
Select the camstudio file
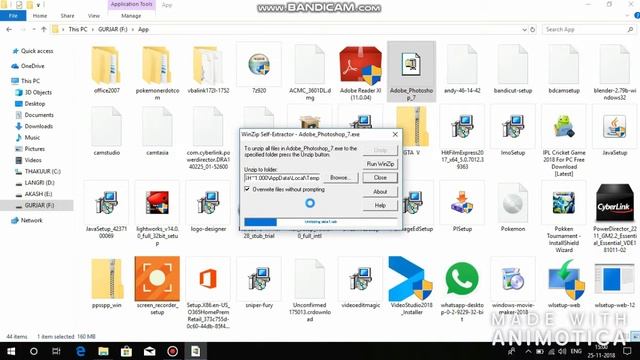click(x=106, y=131)
